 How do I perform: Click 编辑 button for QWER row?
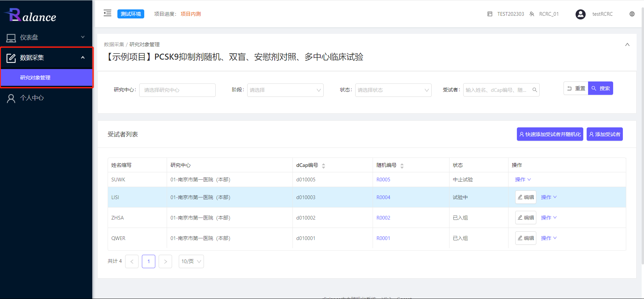pos(526,238)
